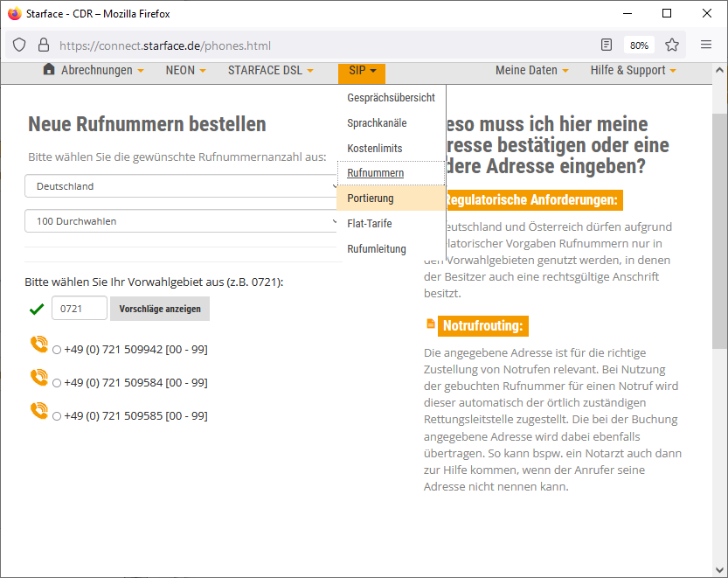Viewport: 728px width, 578px height.
Task: Click the home icon in navigation bar
Action: (49, 70)
